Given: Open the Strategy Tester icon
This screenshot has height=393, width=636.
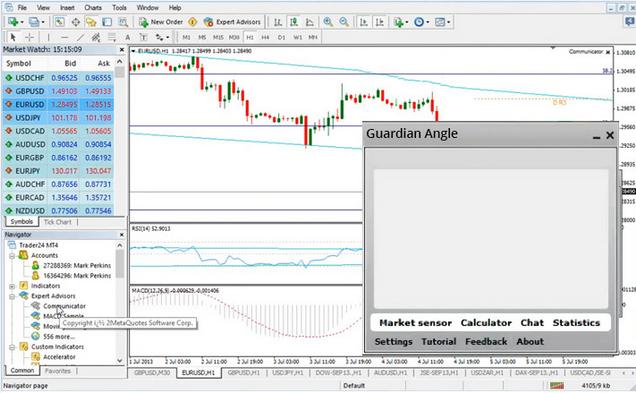Looking at the screenshot, I should tap(123, 22).
